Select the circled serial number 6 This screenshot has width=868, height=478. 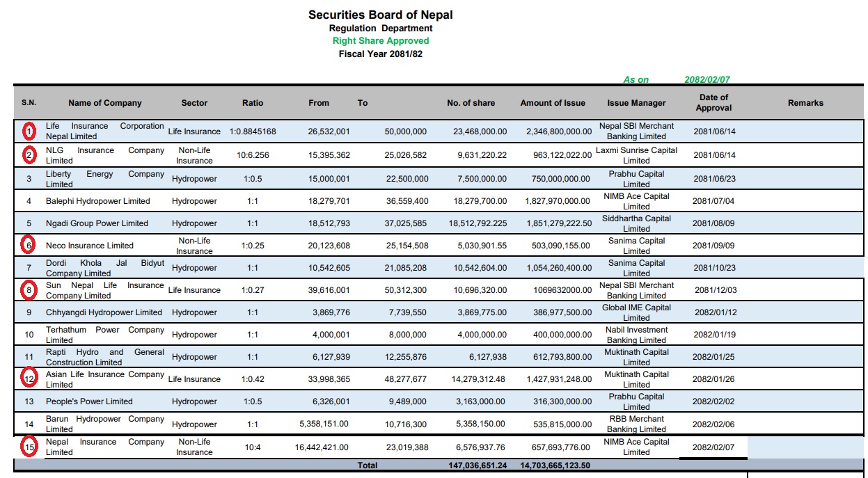29,245
